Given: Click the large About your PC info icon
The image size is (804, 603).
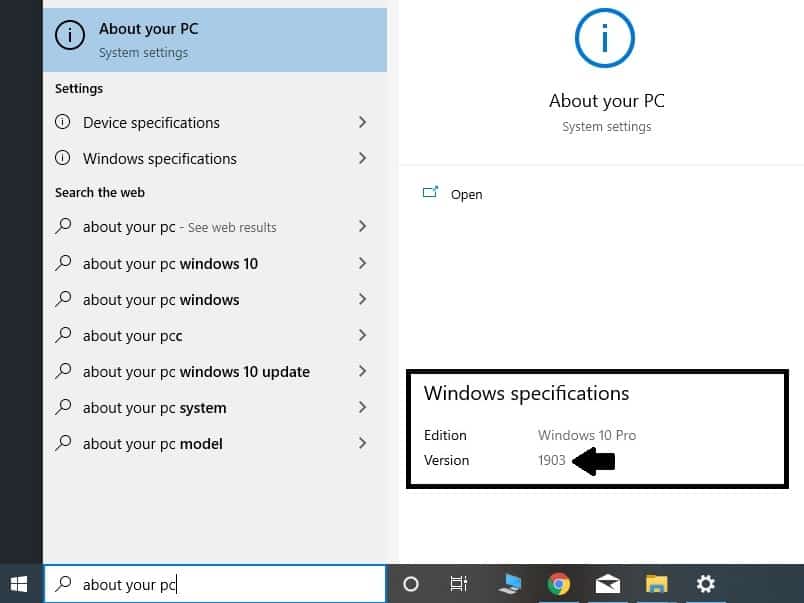Looking at the screenshot, I should 605,38.
